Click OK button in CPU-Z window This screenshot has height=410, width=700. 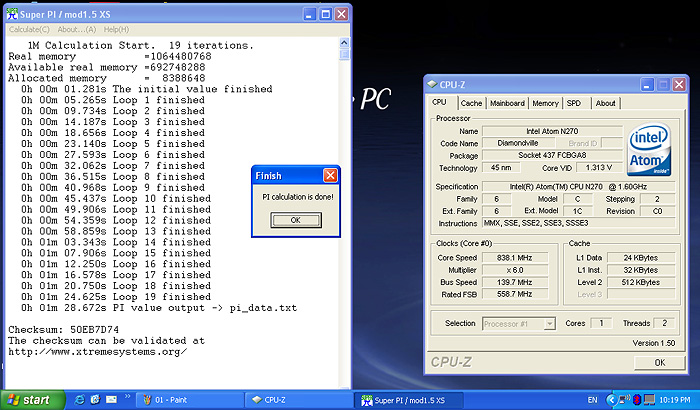pyautogui.click(x=659, y=363)
